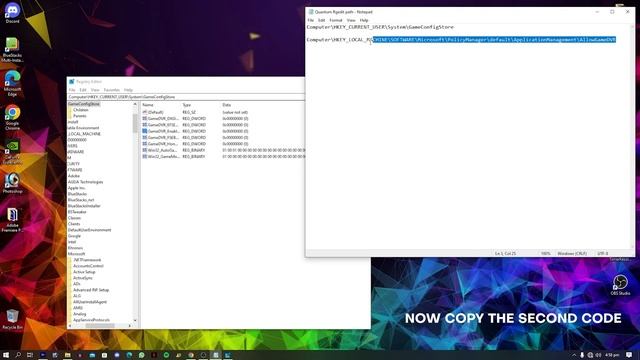Screen dimensions: 640x360
Task: Open volume control in system tray
Action: coord(598,355)
